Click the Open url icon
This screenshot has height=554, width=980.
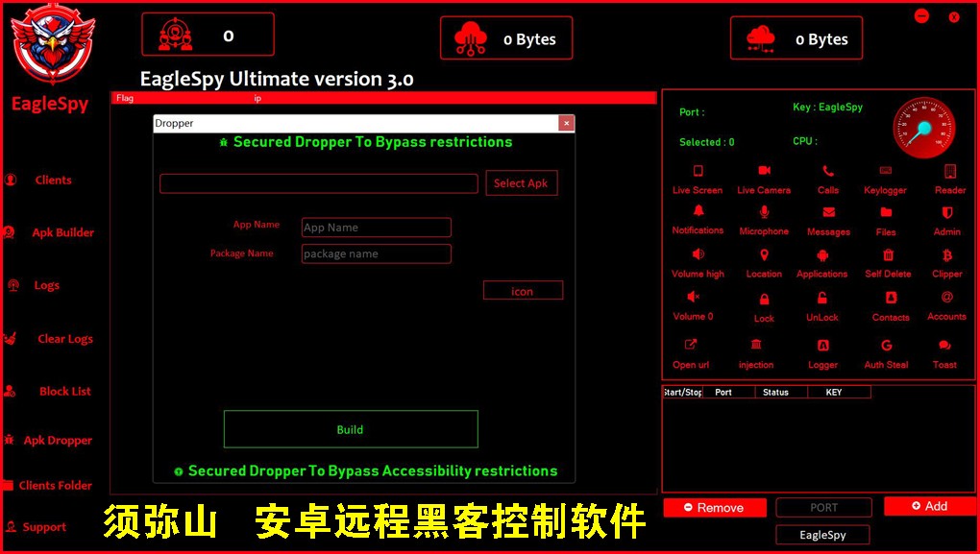[x=691, y=345]
